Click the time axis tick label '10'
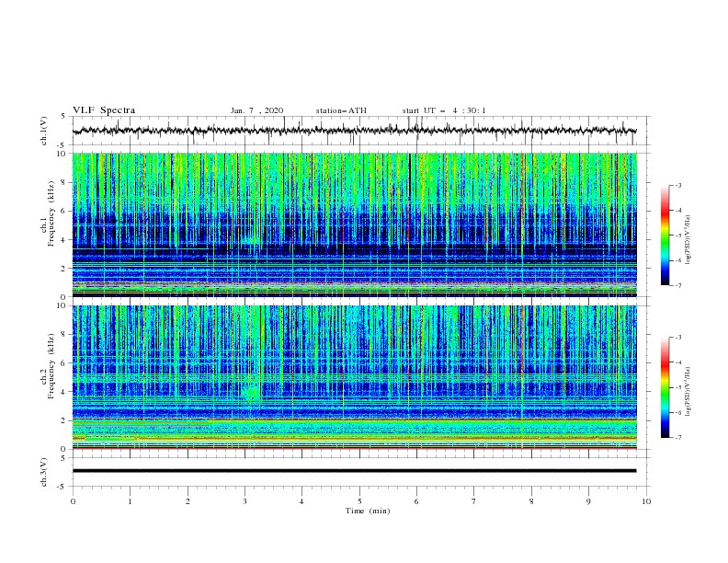Image resolution: width=728 pixels, height=563 pixels. point(646,501)
